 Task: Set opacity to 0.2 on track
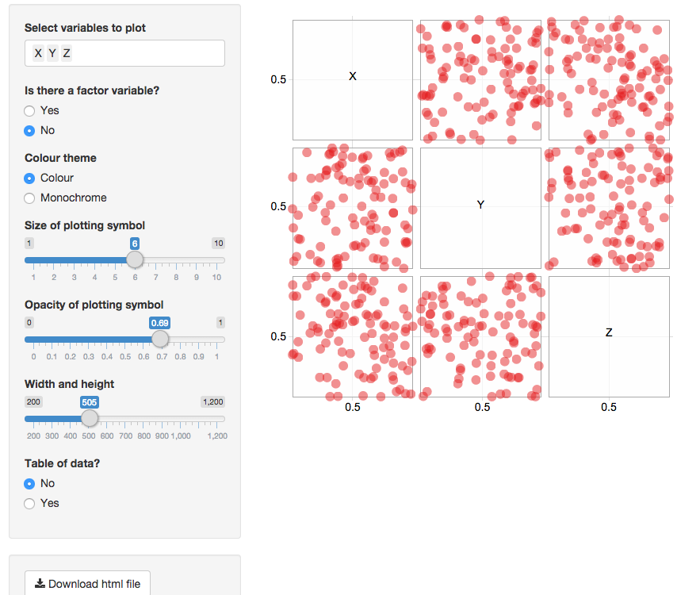tap(70, 340)
